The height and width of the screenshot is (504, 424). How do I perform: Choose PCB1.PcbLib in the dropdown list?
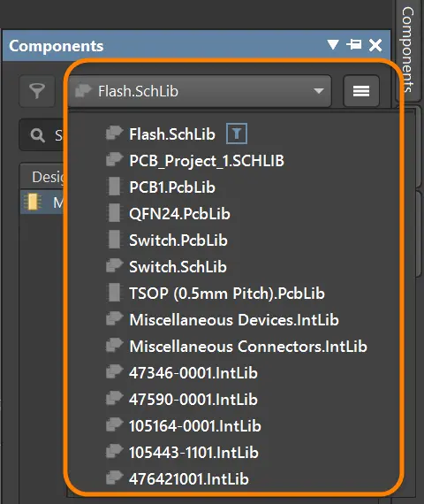172,187
